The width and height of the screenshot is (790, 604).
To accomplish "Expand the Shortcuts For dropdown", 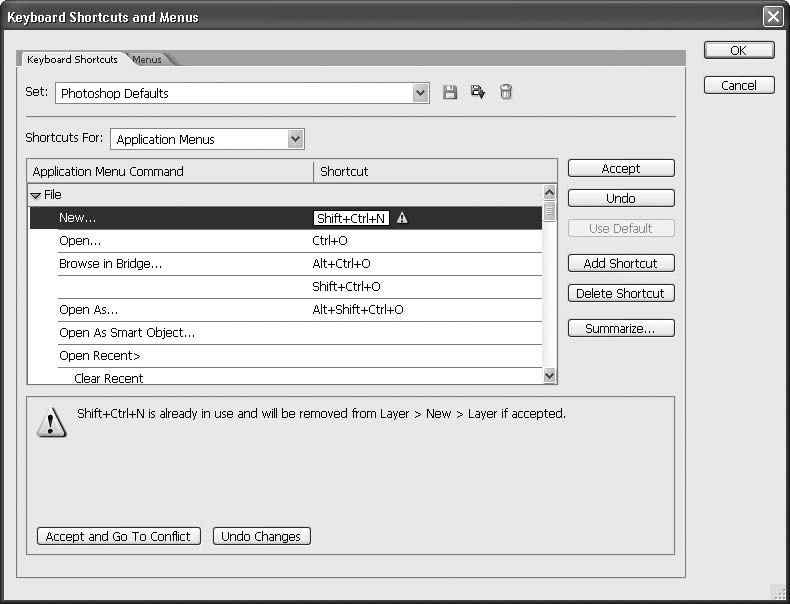I will [295, 139].
